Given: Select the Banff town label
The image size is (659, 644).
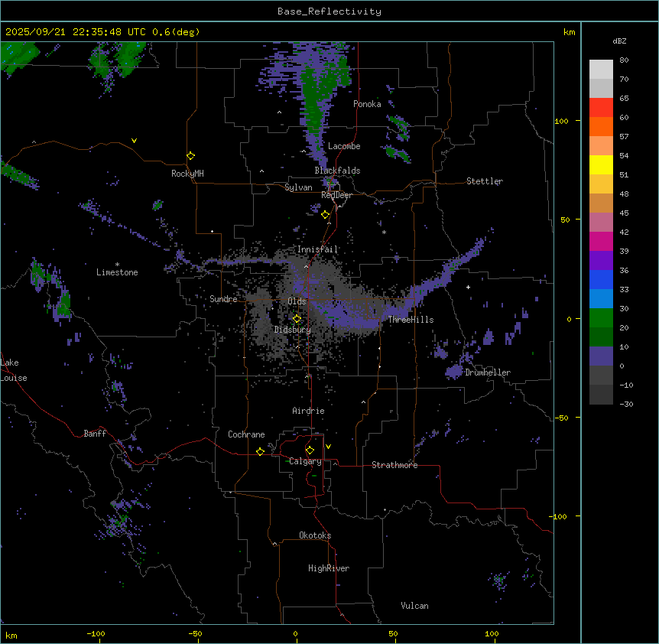Looking at the screenshot, I should pos(95,434).
